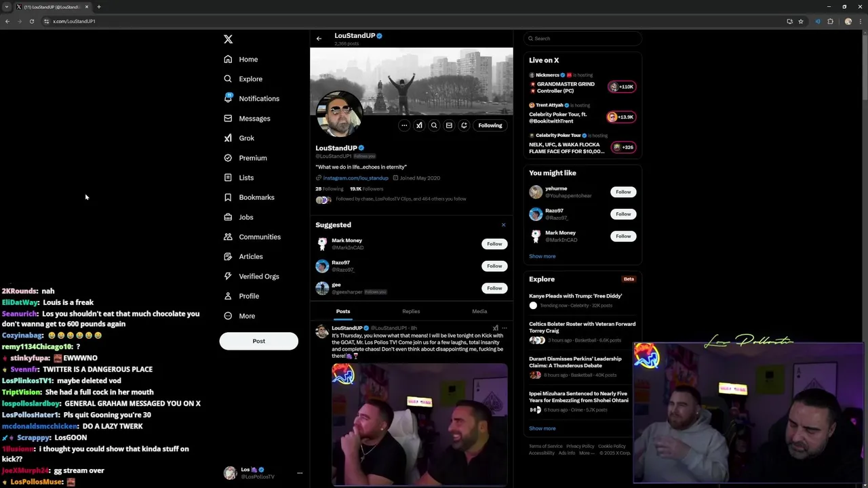868x488 pixels.
Task: Switch to the Media tab
Action: [x=479, y=311]
